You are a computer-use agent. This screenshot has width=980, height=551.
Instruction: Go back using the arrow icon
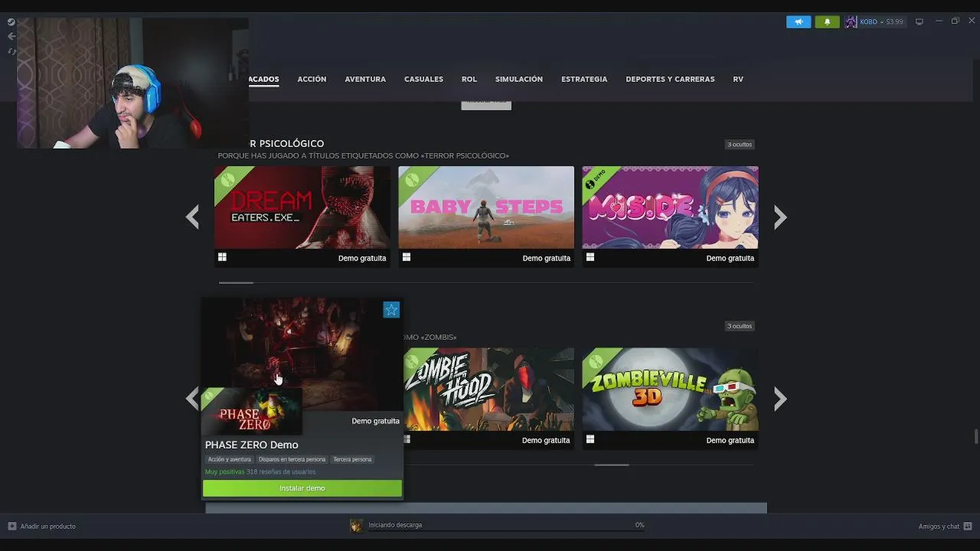pyautogui.click(x=11, y=36)
